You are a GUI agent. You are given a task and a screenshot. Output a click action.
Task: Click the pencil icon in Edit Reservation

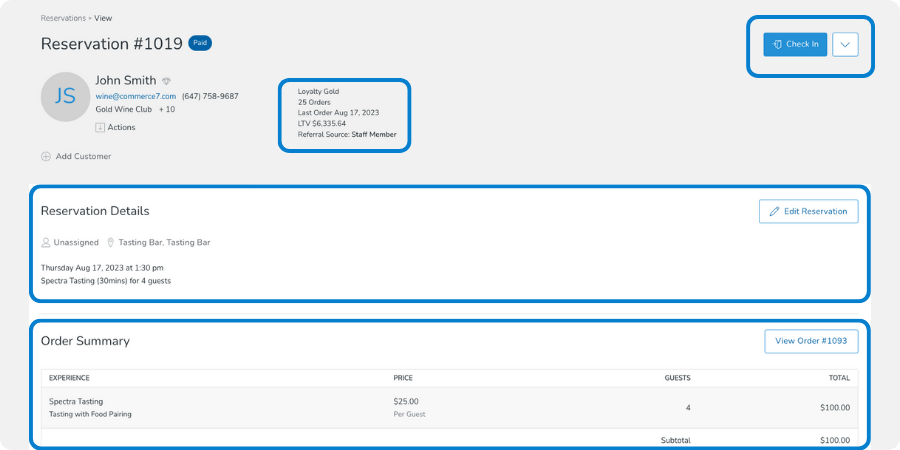(x=774, y=211)
